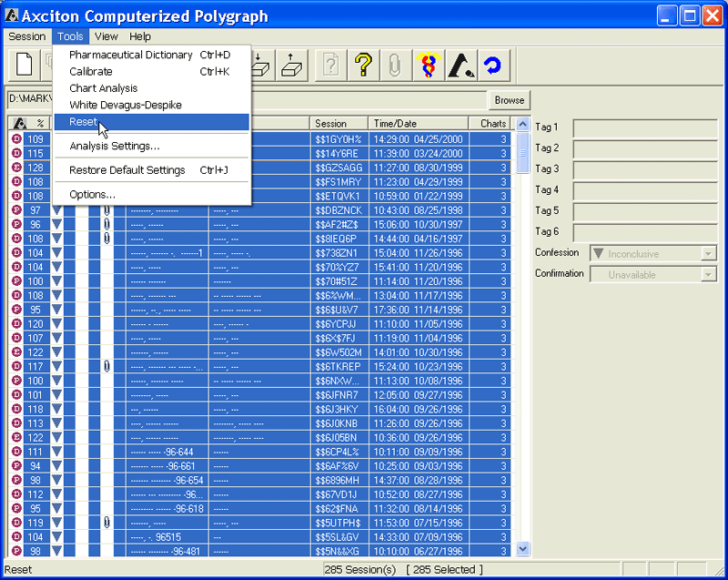Click the "[ 285 Selected ]" status text
Image resolution: width=728 pixels, height=580 pixels.
pyautogui.click(x=445, y=570)
